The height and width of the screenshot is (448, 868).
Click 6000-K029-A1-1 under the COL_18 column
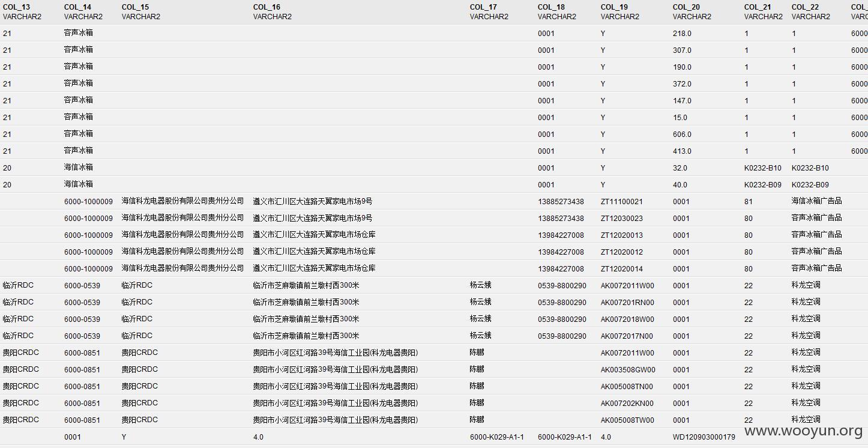(565, 437)
